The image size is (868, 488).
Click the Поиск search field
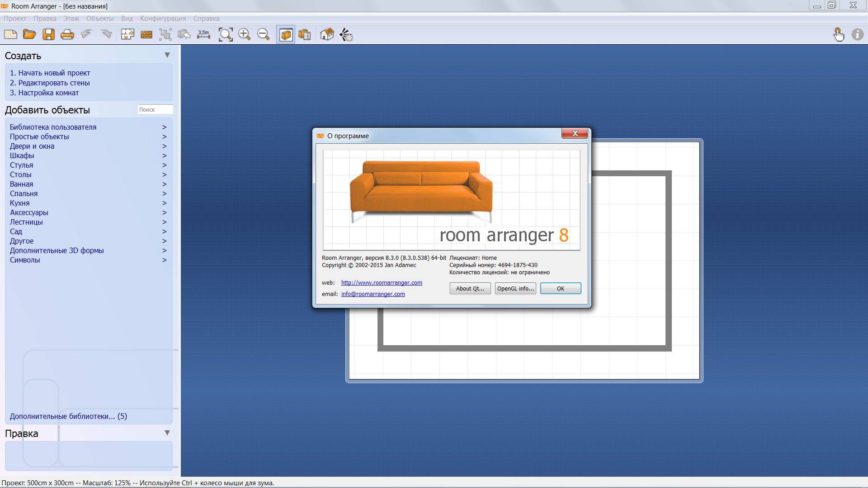click(155, 109)
